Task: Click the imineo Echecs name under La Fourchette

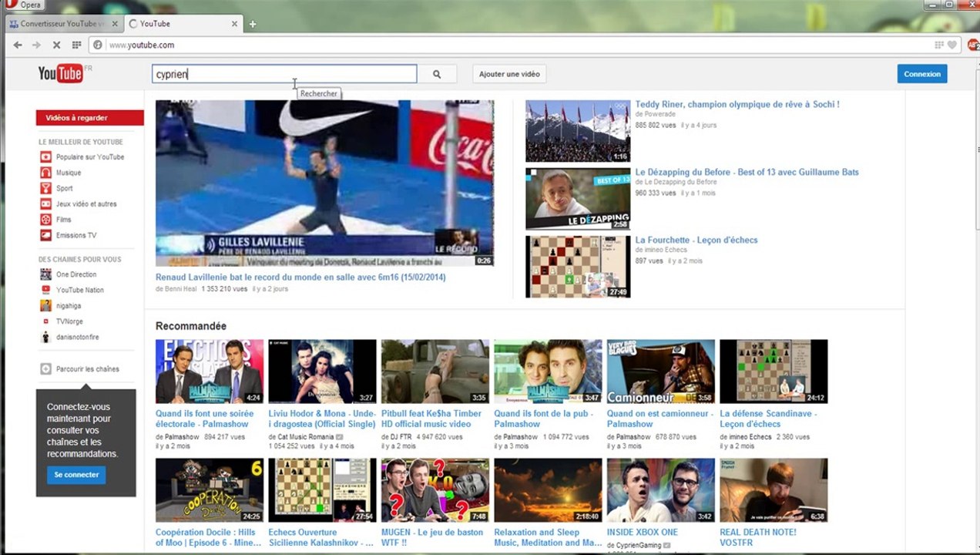Action: (666, 250)
